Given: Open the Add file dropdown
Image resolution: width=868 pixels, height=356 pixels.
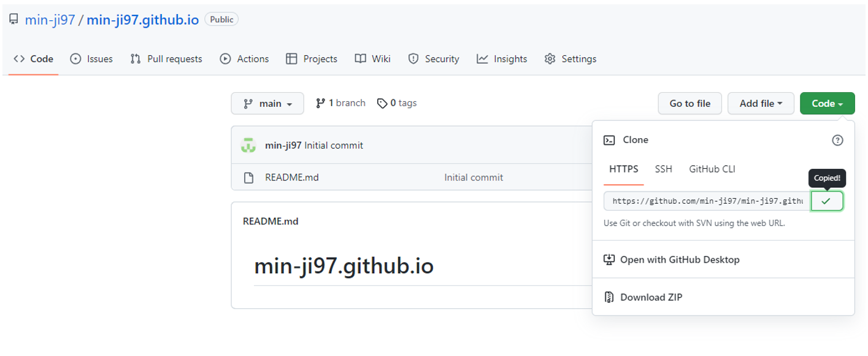Looking at the screenshot, I should (761, 103).
